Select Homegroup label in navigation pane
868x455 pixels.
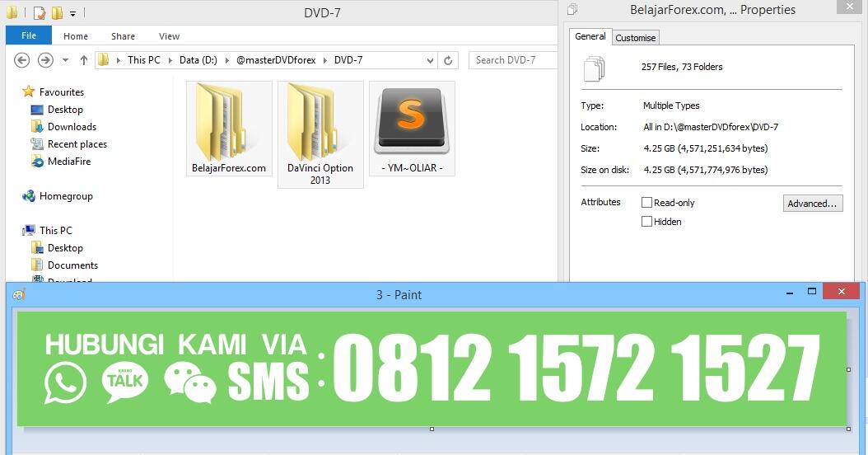pos(66,196)
